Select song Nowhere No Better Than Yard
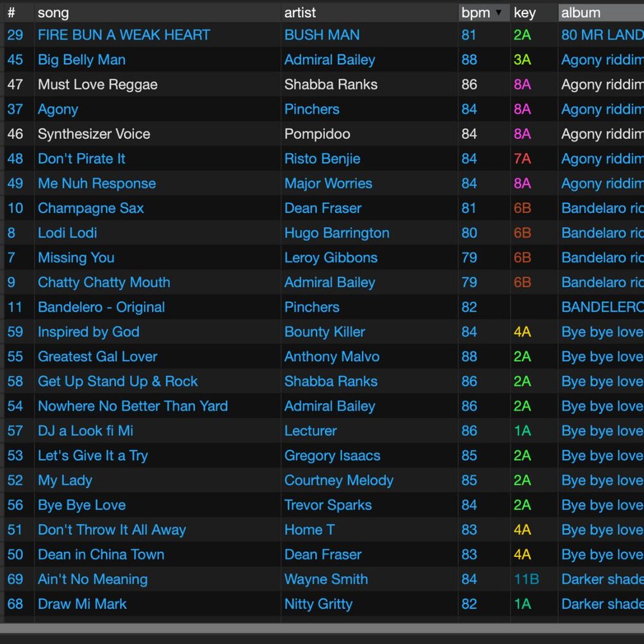The width and height of the screenshot is (644, 644). coord(133,406)
